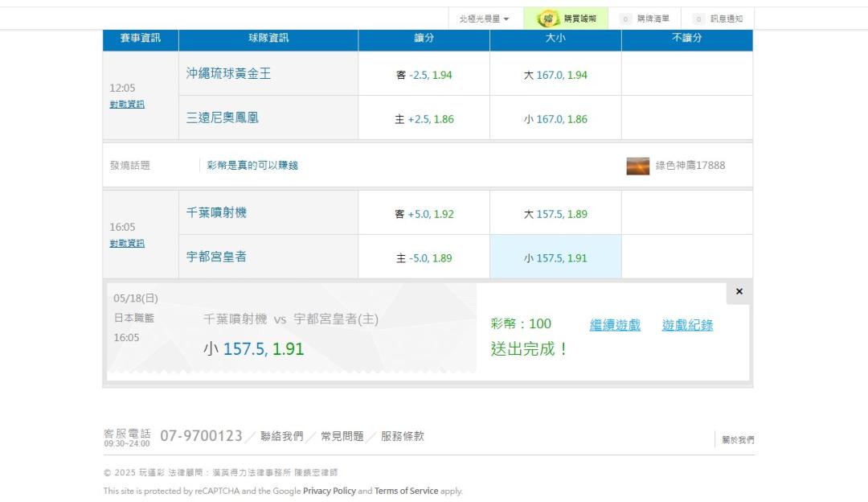Click the 聯絡我們 footer link
The width and height of the screenshot is (868, 502).
pyautogui.click(x=282, y=436)
